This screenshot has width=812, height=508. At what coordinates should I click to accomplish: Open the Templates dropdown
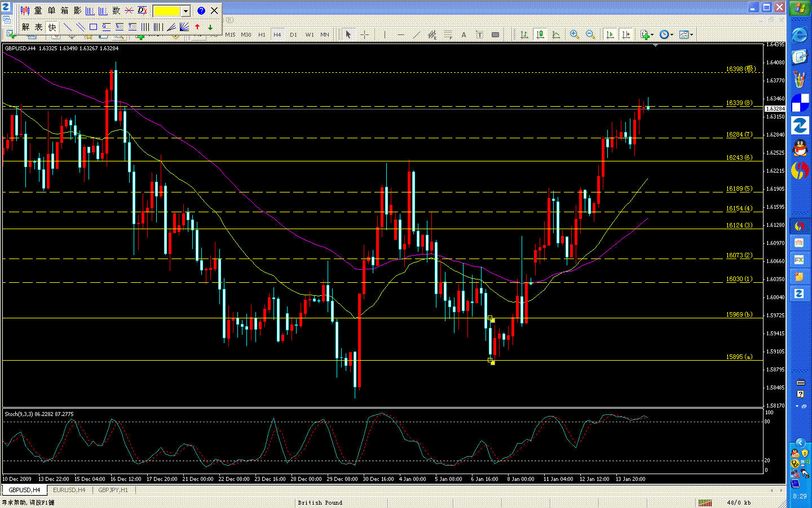click(x=686, y=35)
